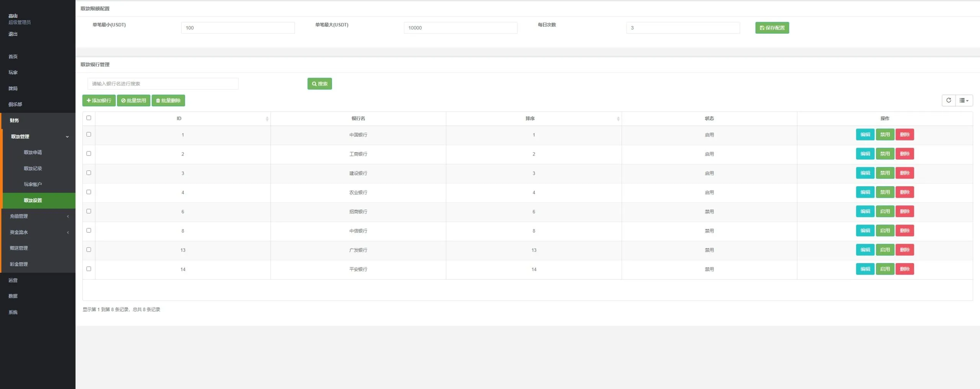This screenshot has height=389, width=980.
Task: Sort the table by the 排序 column
Action: click(x=534, y=119)
